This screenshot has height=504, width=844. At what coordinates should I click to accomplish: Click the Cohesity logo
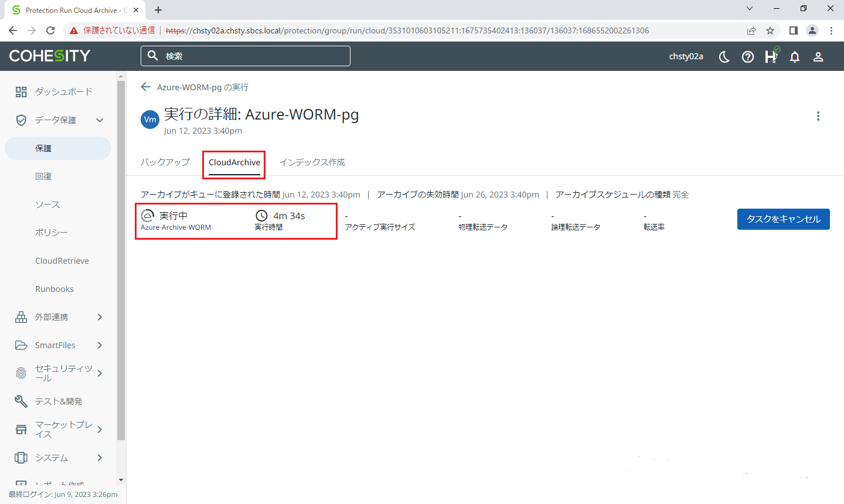click(50, 56)
